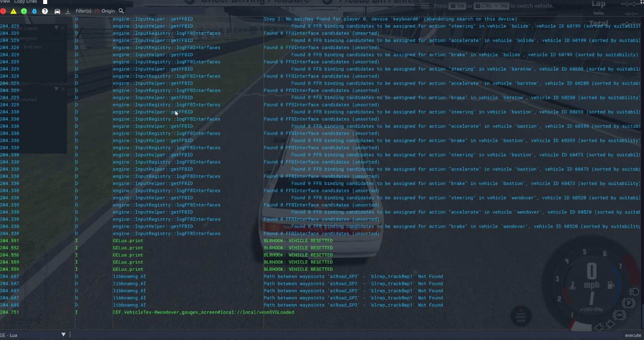Select the log row at timestamp 204.688
The height and width of the screenshot is (340, 644).
(321, 305)
